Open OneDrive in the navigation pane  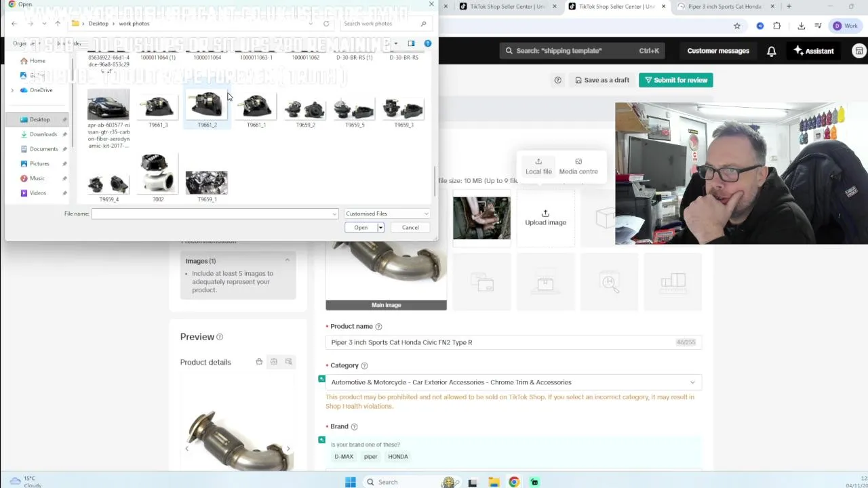click(41, 90)
